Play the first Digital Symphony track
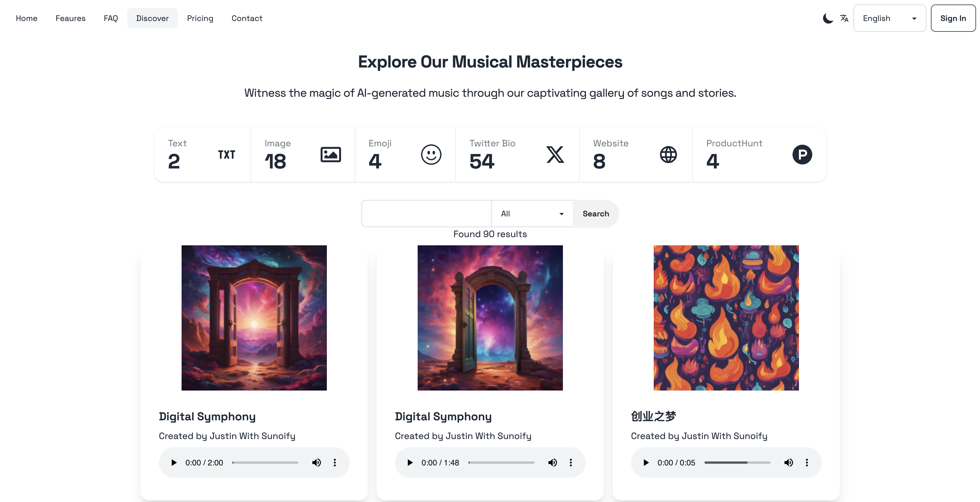 (174, 463)
